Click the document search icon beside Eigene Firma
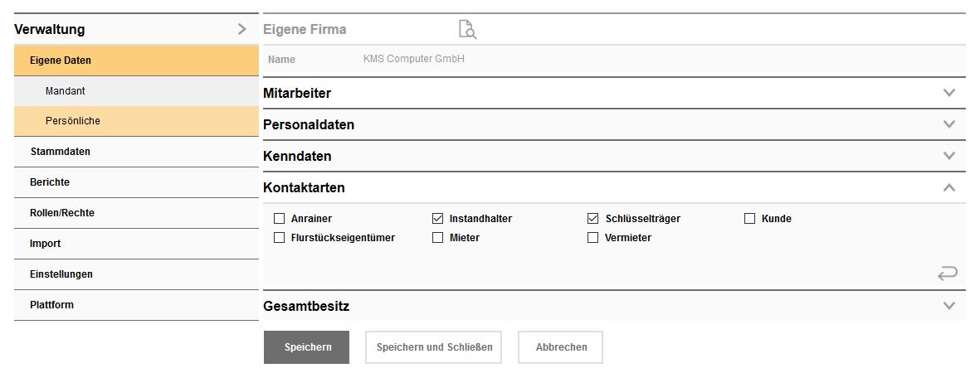This screenshot has width=980, height=373. tap(468, 30)
